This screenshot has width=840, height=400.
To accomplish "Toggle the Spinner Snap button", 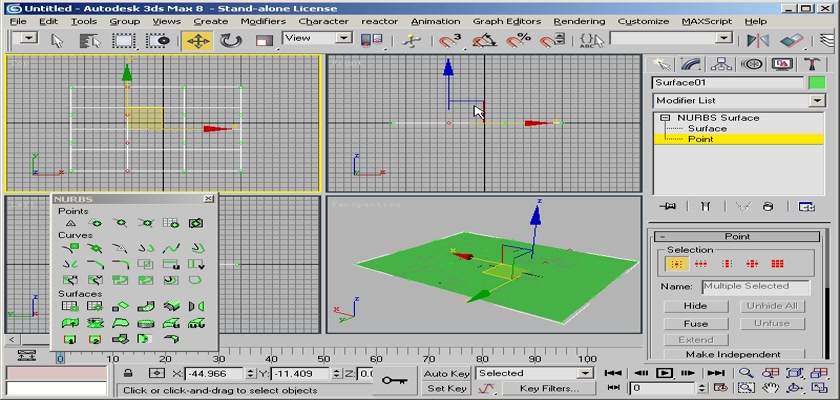I will [x=552, y=41].
